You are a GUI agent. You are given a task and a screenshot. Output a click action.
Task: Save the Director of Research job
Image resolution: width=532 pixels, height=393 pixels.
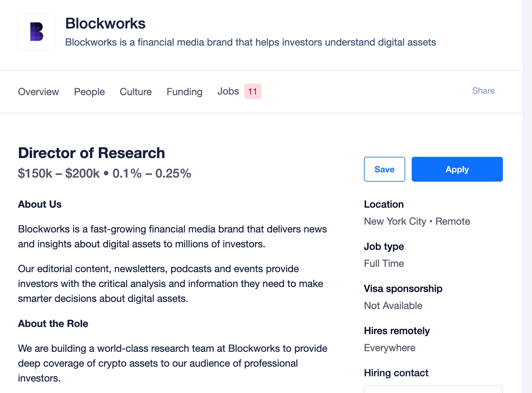(384, 169)
